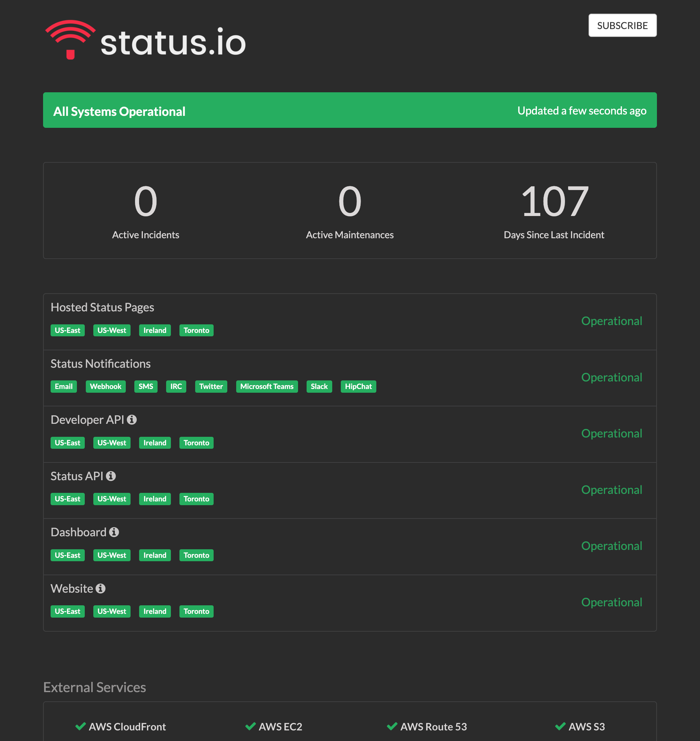Click Operational status for Website
Screen dimensions: 700x741
[x=611, y=602]
